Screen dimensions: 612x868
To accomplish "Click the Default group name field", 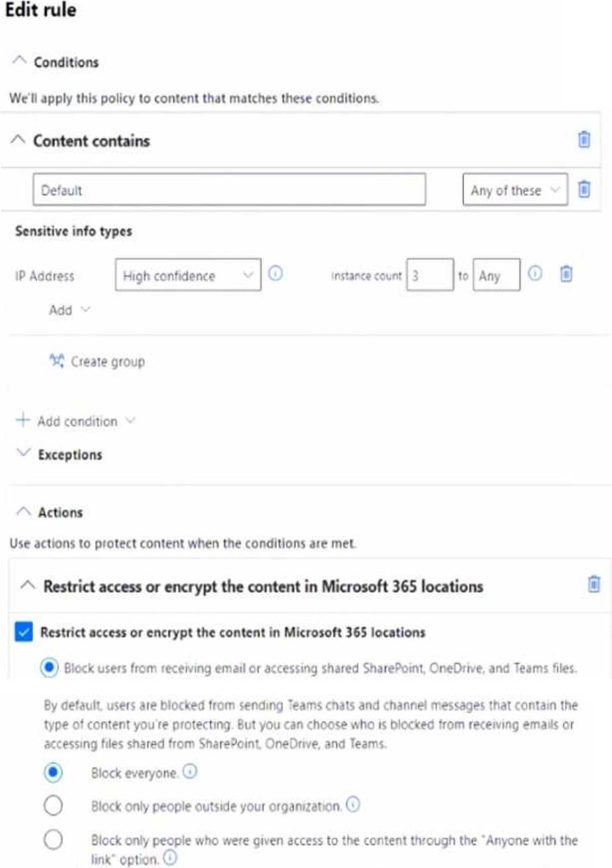I will [229, 190].
